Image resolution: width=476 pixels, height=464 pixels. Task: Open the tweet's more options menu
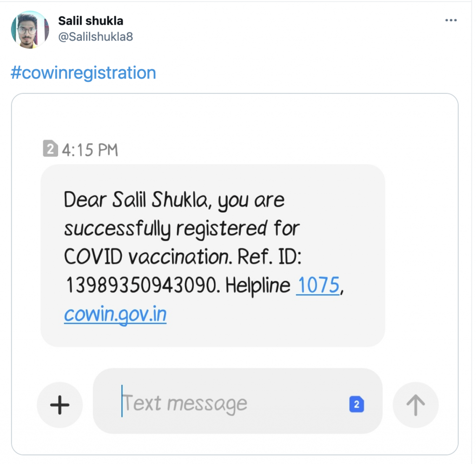point(451,20)
